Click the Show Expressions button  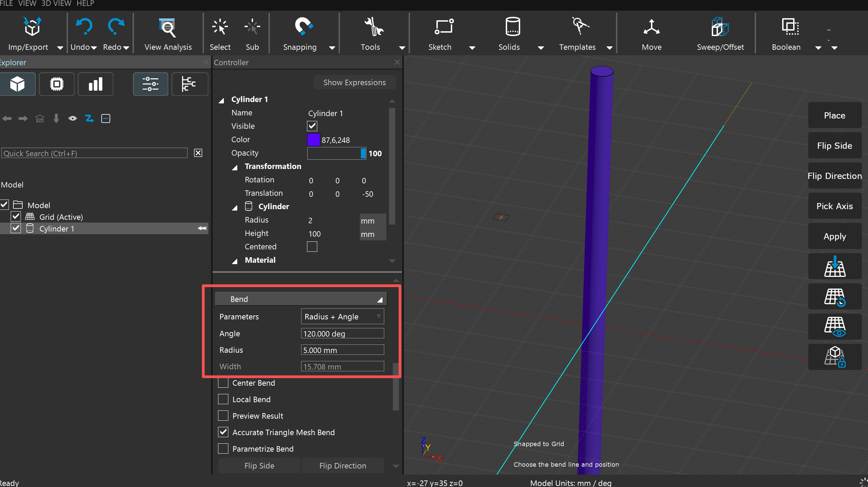click(x=354, y=82)
